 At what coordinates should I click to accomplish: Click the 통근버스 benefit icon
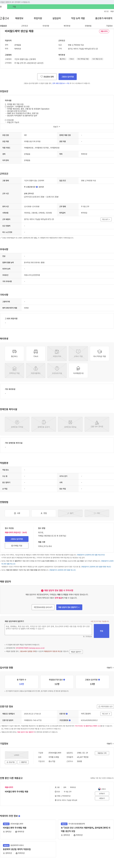(x=14, y=354)
